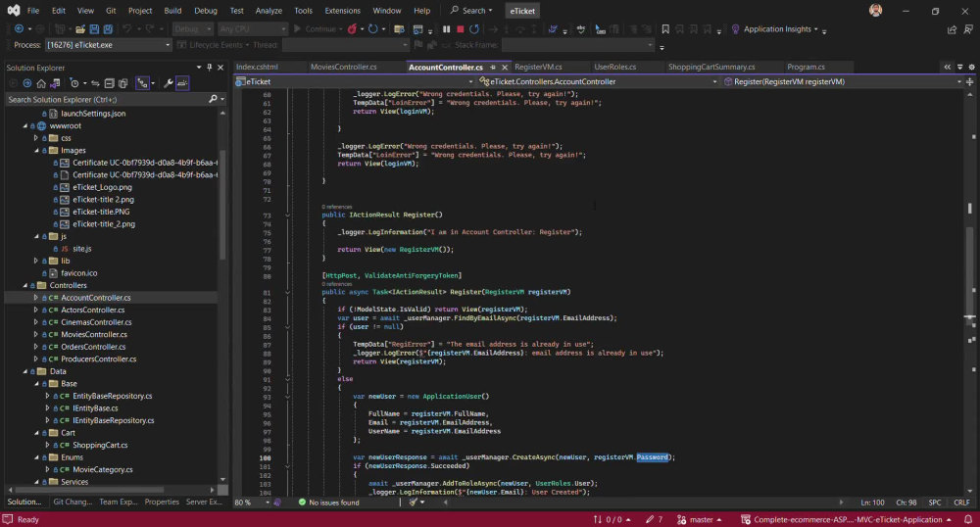The height and width of the screenshot is (527, 980).
Task: Click the Application Insights lightbulb icon
Action: pyautogui.click(x=736, y=28)
